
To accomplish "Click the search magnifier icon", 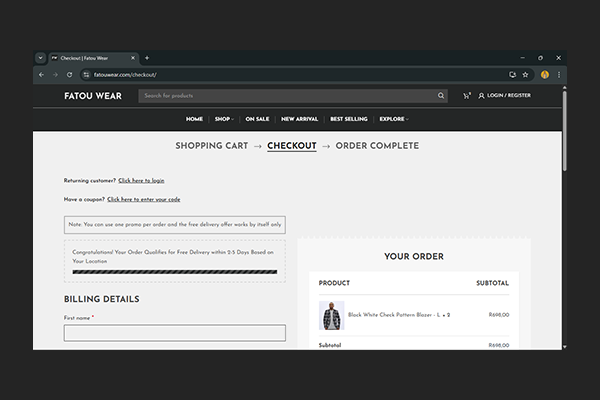I will (x=441, y=96).
